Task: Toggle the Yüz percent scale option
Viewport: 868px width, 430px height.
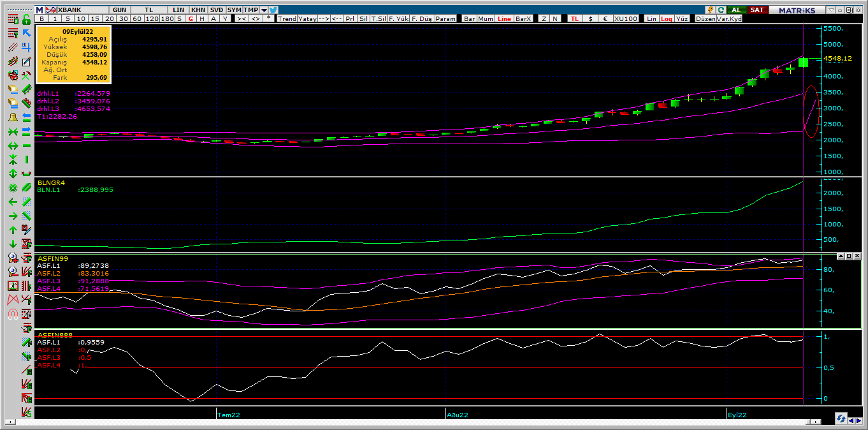Action: click(683, 19)
